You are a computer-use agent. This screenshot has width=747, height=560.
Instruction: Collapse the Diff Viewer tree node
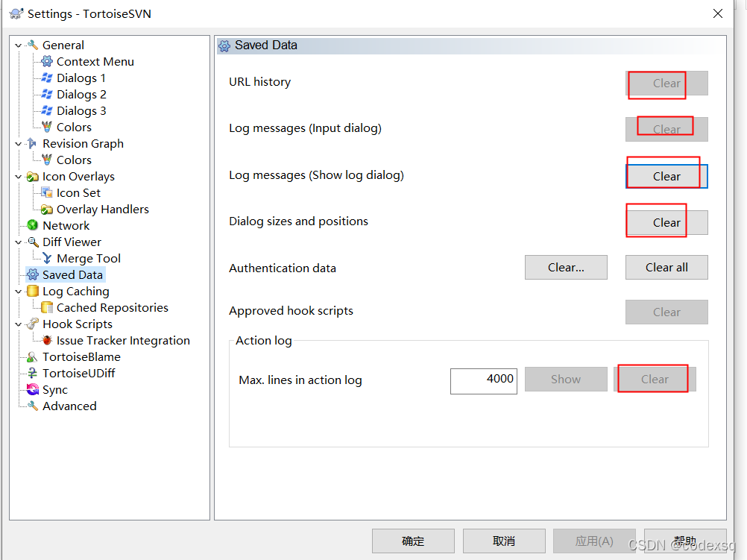[x=18, y=242]
